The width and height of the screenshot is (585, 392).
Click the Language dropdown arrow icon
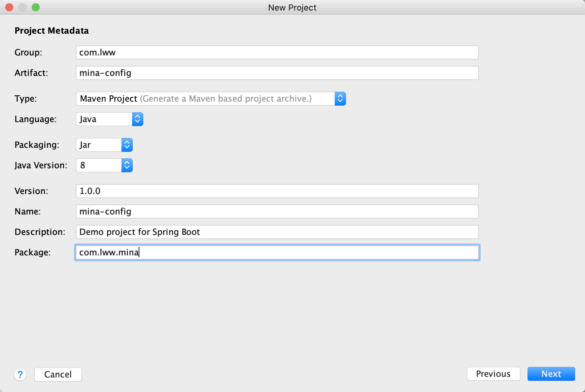click(x=138, y=119)
